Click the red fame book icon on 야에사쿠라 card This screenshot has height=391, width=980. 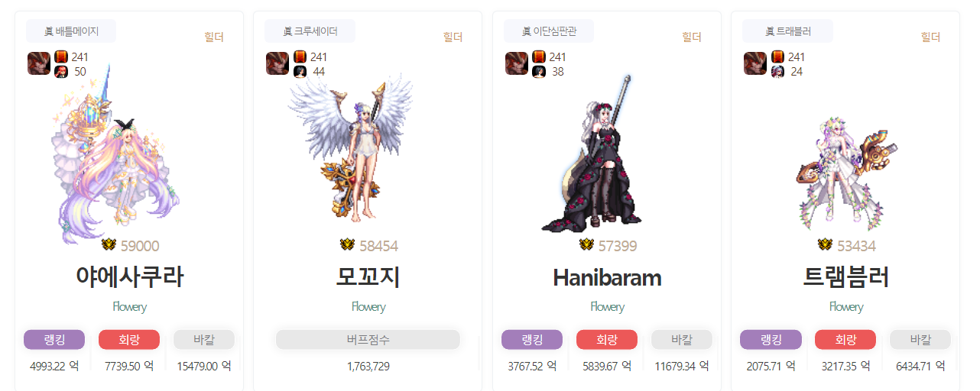coord(61,57)
